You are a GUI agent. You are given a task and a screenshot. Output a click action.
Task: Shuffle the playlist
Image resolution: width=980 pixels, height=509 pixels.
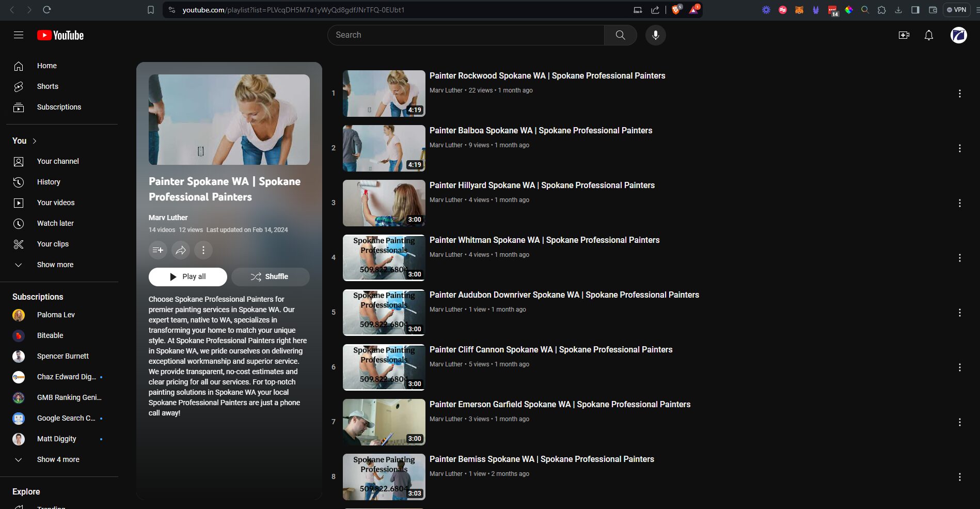(x=270, y=276)
